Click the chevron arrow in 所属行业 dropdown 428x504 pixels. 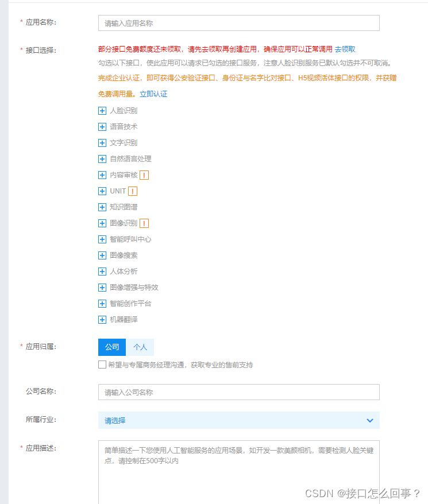click(370, 420)
